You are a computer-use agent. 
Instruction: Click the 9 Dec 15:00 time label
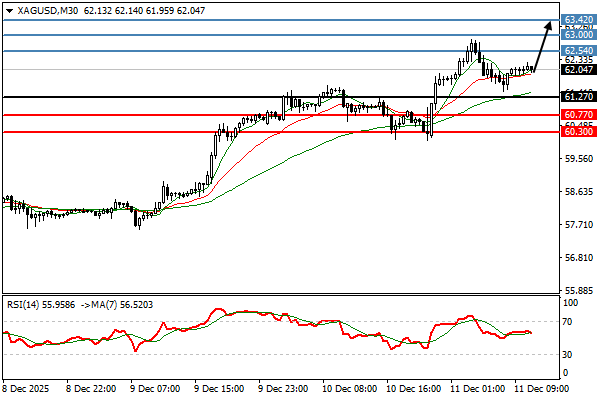click(218, 388)
